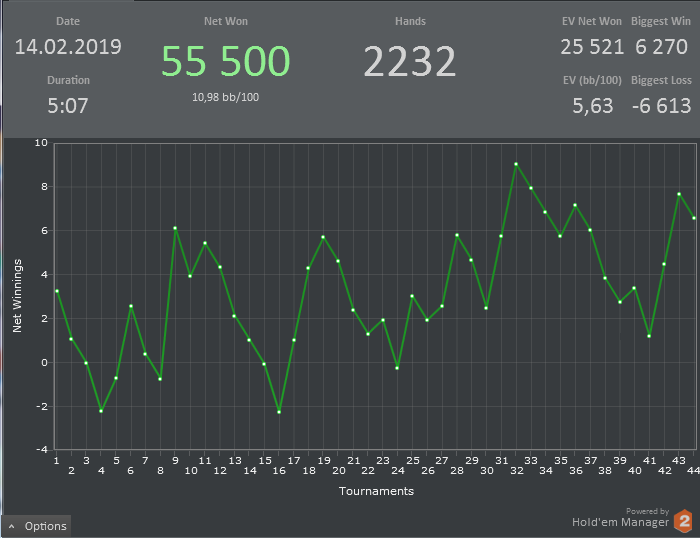
Task: Select the date value 14.02.2019
Action: 68,47
